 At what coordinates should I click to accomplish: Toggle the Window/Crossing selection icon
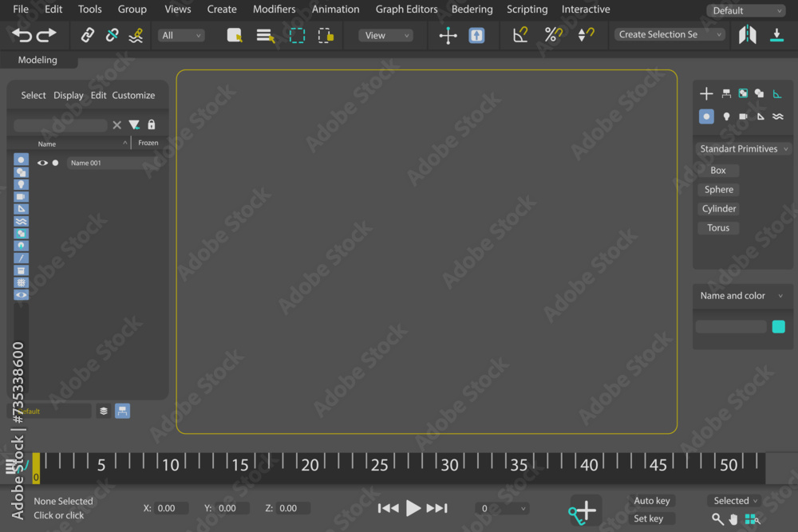coord(326,36)
